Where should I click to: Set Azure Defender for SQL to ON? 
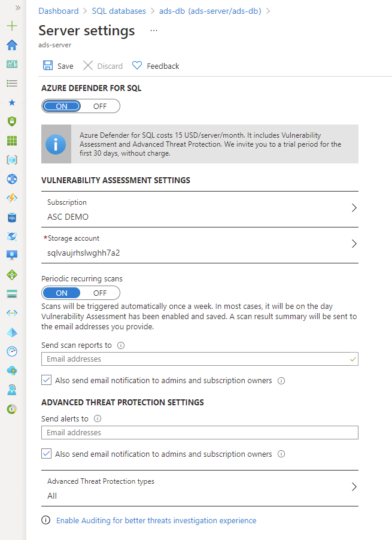pos(62,106)
